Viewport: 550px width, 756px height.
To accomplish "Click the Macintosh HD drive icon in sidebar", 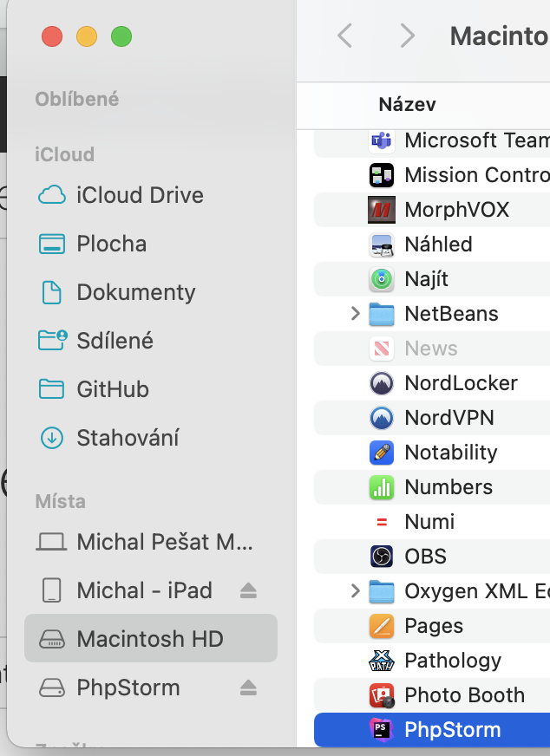I will click(x=52, y=639).
